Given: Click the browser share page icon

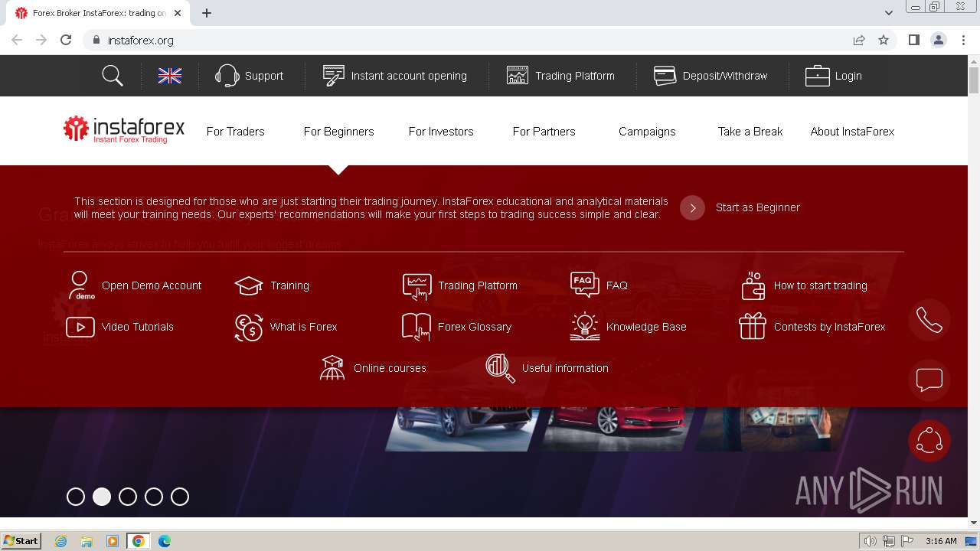Looking at the screenshot, I should click(859, 40).
